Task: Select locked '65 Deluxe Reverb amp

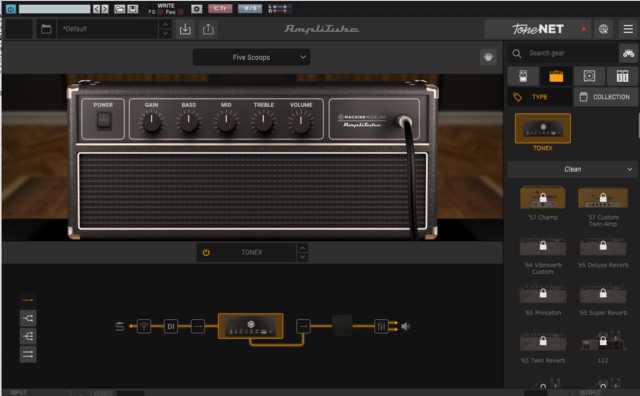Action: [603, 246]
